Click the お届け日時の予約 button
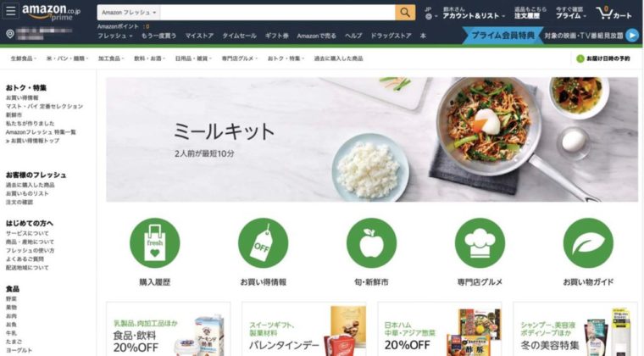 (x=603, y=58)
